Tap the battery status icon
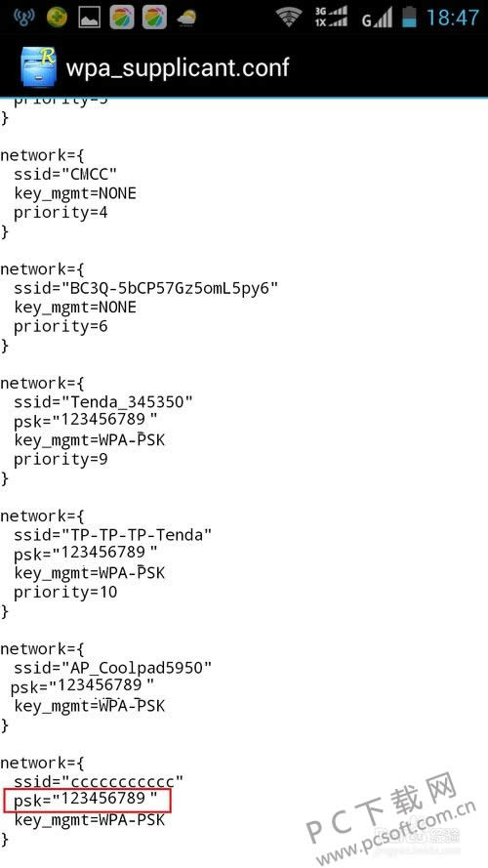 pos(409,18)
